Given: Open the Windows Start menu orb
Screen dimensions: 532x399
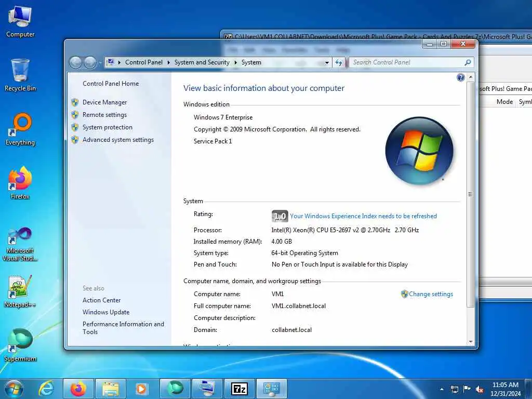Looking at the screenshot, I should (14, 389).
